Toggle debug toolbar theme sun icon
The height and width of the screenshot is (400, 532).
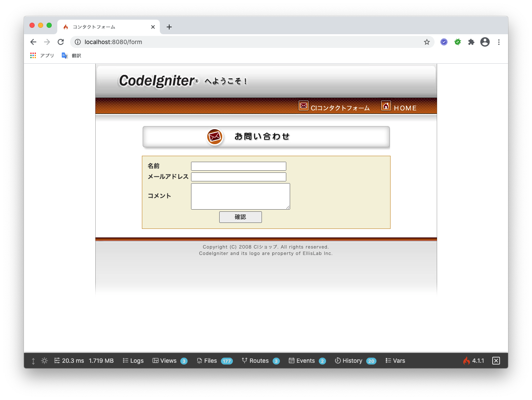point(44,361)
